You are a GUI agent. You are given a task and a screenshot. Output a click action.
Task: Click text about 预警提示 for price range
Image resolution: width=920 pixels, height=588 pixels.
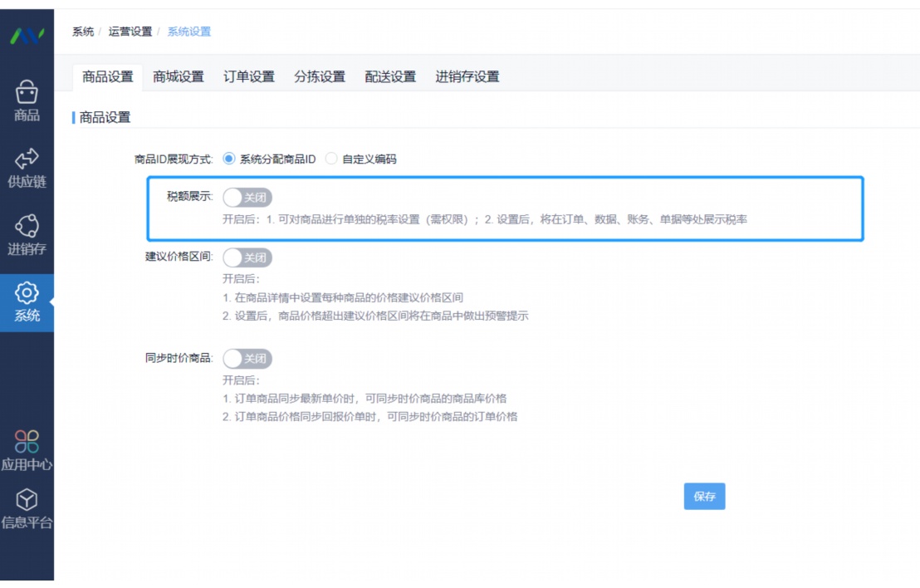click(375, 316)
